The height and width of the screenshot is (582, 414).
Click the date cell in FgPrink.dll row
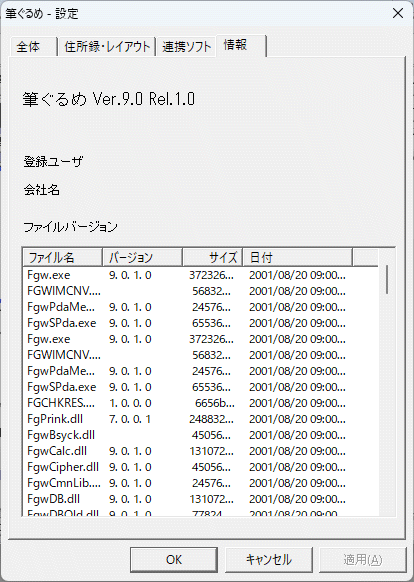(297, 419)
